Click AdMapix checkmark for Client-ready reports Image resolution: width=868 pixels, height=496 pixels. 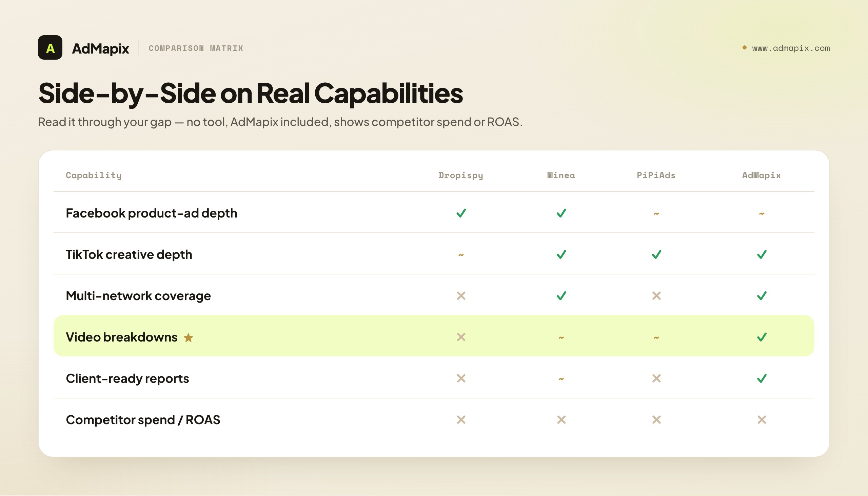click(762, 378)
